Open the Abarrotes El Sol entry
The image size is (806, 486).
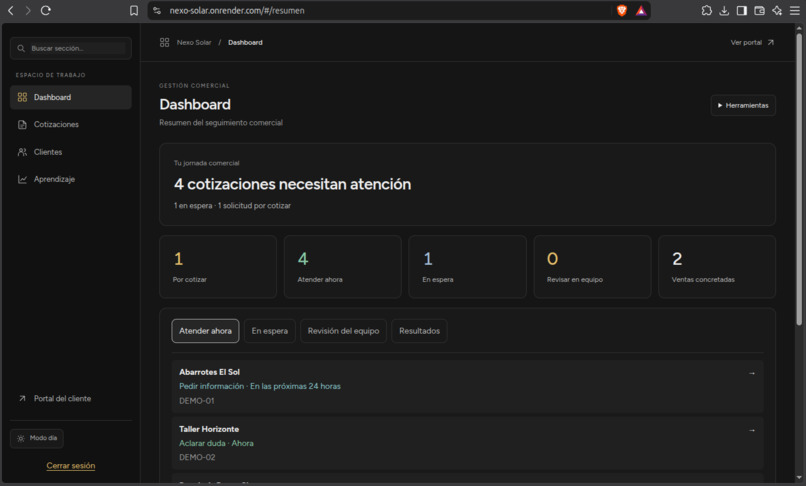click(x=468, y=386)
